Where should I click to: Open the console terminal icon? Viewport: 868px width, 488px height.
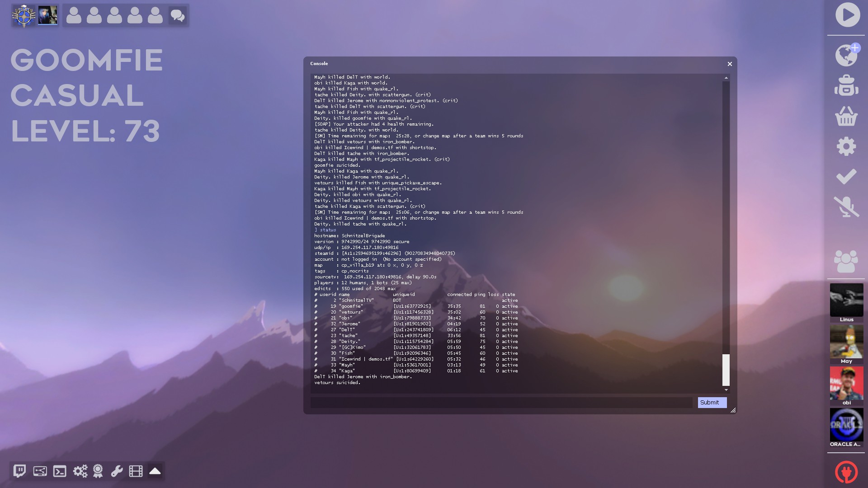click(x=60, y=471)
